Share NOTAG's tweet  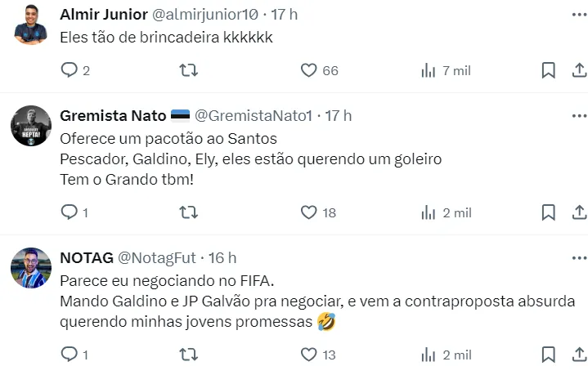click(x=578, y=355)
